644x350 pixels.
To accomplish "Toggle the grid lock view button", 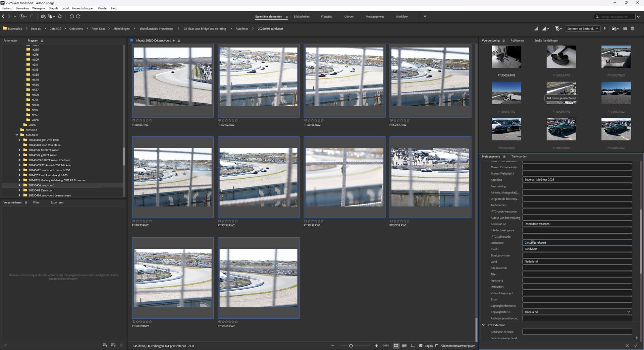I will tap(386, 346).
